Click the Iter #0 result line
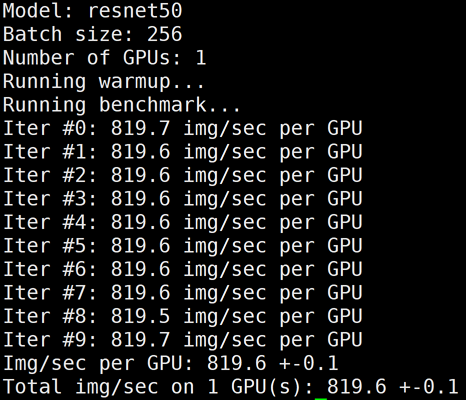466x400 pixels. point(183,129)
